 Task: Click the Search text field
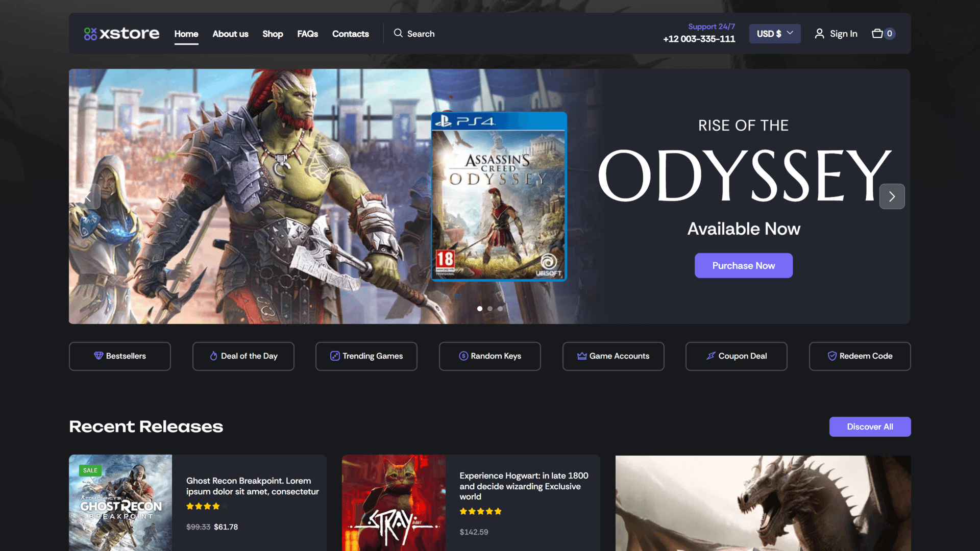(421, 34)
